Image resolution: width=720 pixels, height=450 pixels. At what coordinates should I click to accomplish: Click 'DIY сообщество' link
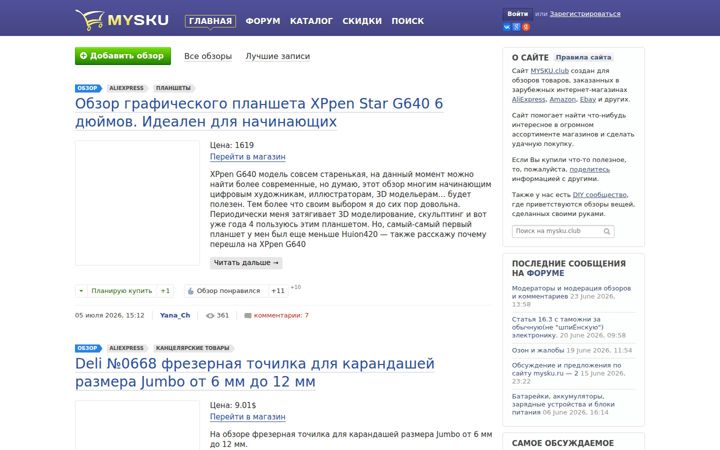coord(600,195)
